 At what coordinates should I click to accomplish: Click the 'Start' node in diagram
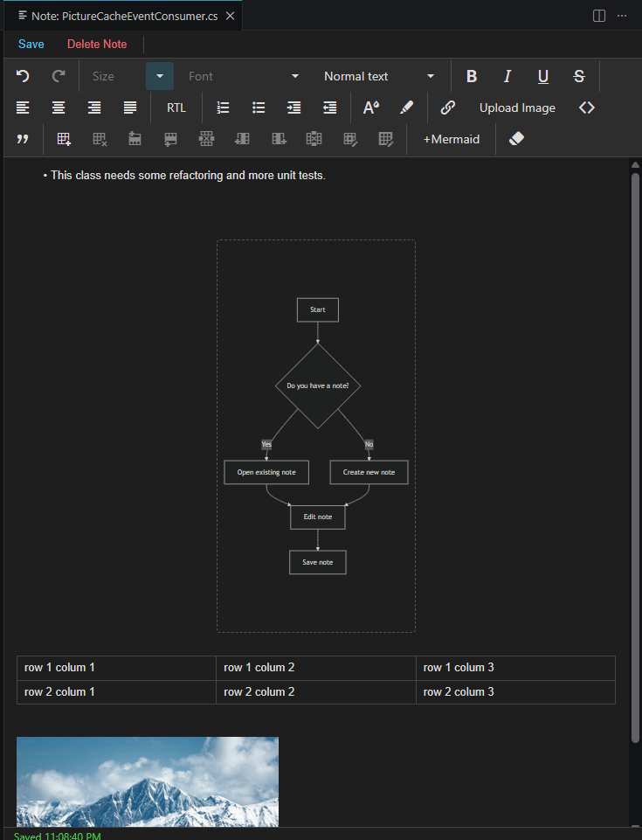coord(318,309)
